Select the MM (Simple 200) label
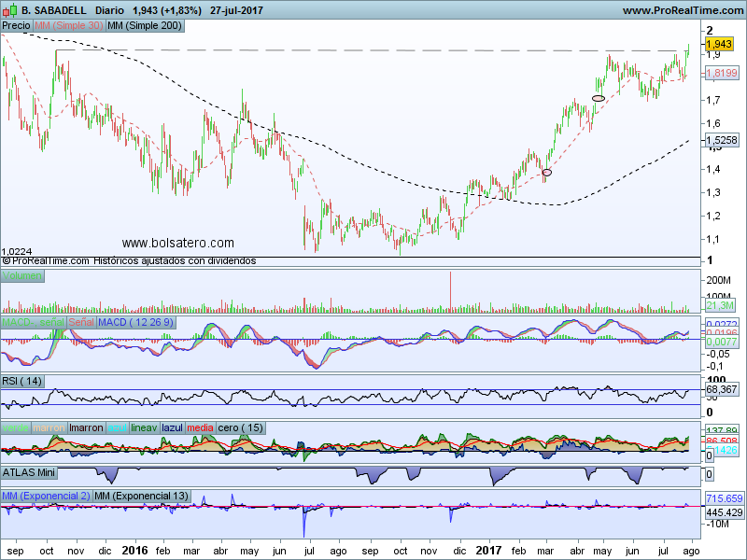747x560 pixels. [x=145, y=26]
